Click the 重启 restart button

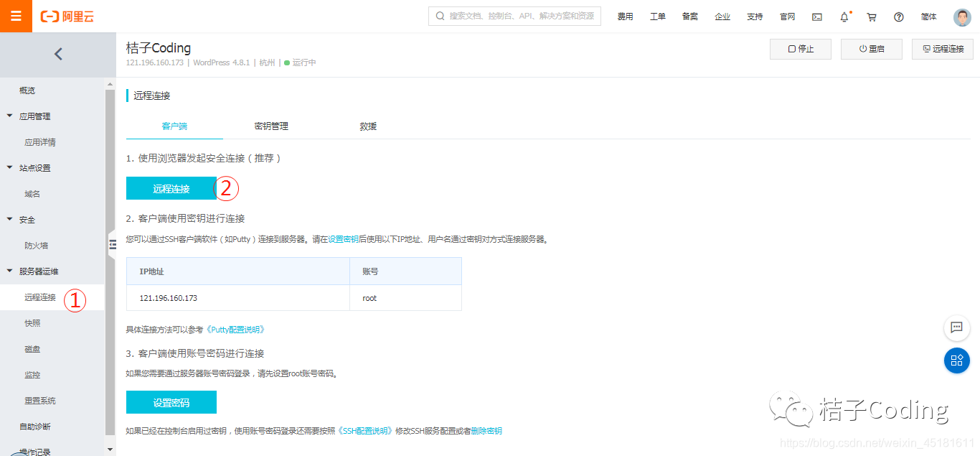(x=871, y=49)
